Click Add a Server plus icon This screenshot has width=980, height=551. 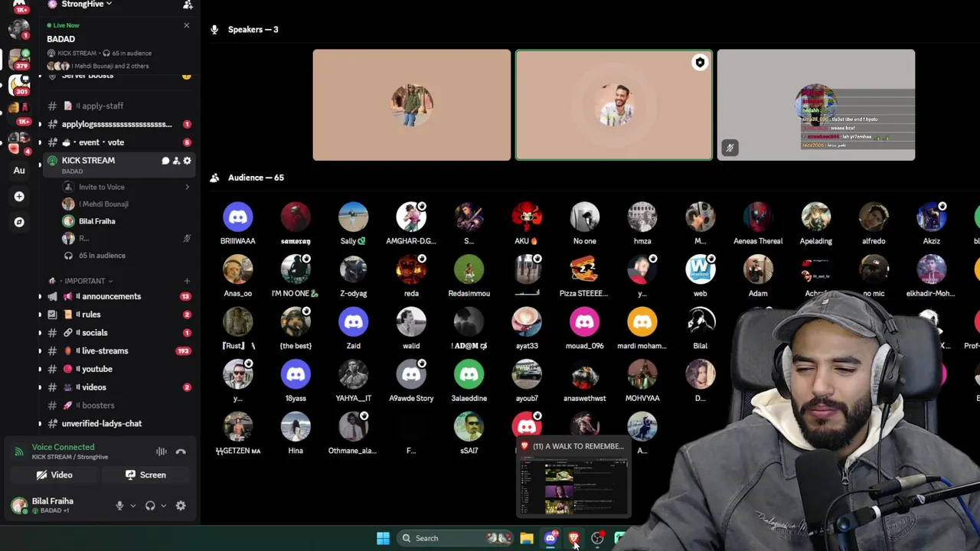(19, 197)
